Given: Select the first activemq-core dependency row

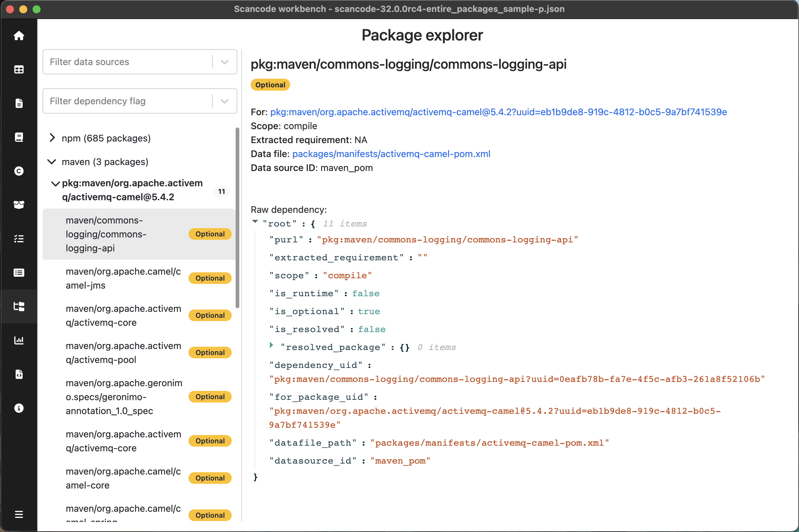Looking at the screenshot, I should [x=139, y=315].
